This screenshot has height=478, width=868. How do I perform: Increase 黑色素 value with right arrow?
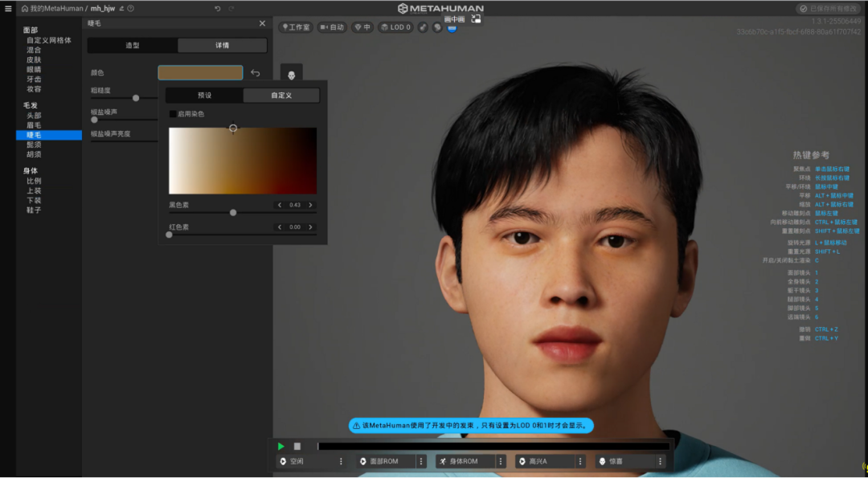coord(310,206)
